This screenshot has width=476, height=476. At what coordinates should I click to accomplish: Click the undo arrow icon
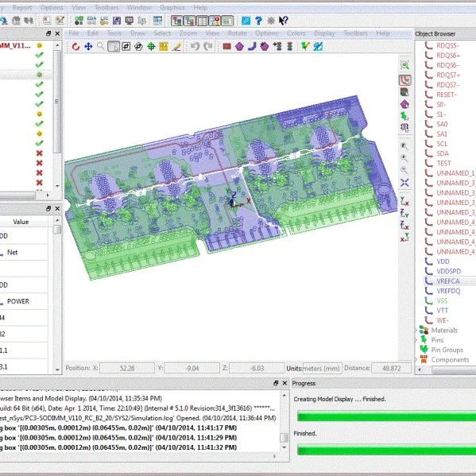pyautogui.click(x=195, y=46)
